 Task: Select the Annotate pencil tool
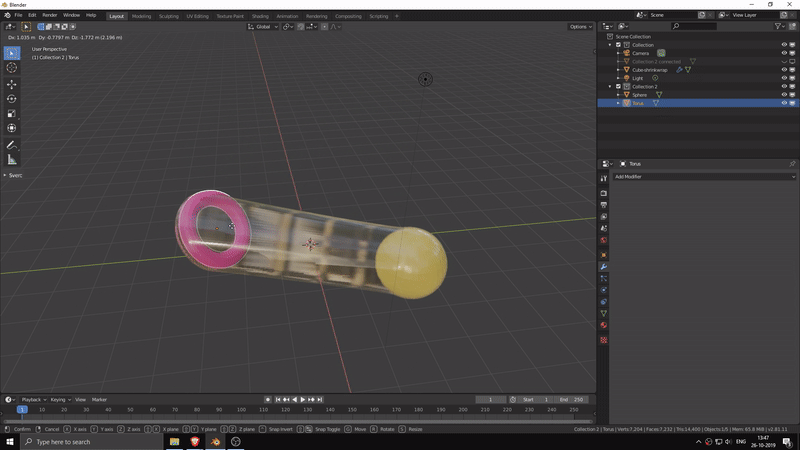tap(12, 145)
